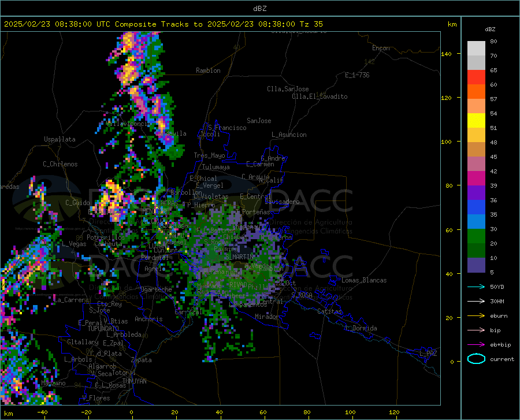Click the Carrizal label
Viewport: 520px width, 420px height.
coord(188,312)
